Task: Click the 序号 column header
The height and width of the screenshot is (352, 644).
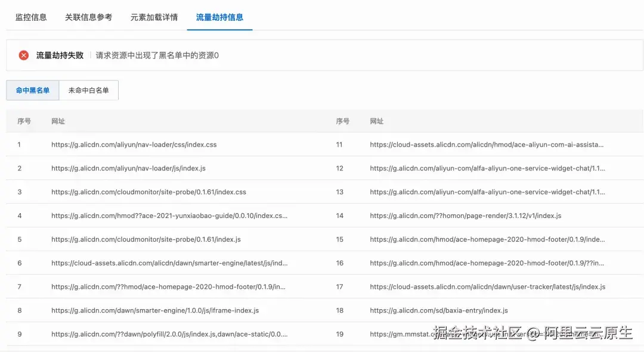Action: (x=24, y=121)
